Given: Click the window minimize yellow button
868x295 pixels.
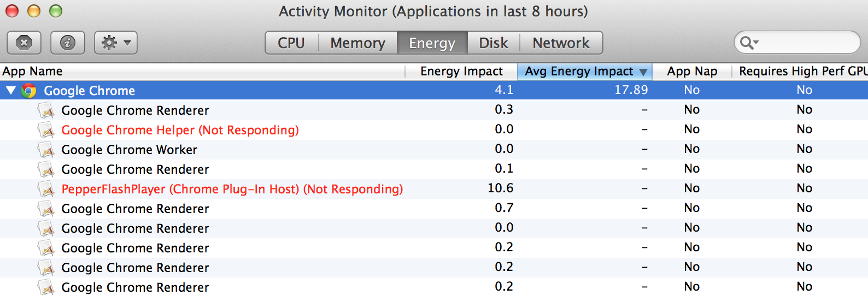Looking at the screenshot, I should [x=34, y=11].
